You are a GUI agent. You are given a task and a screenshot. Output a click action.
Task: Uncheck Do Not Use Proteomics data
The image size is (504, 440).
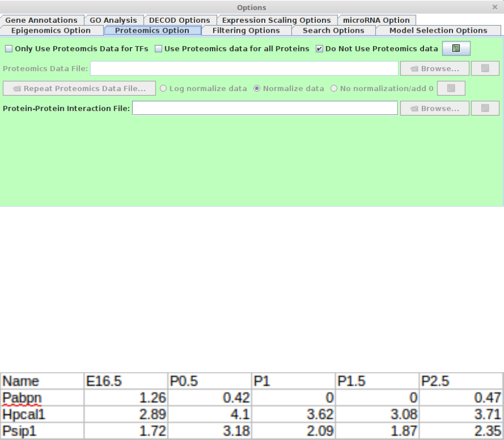(319, 49)
